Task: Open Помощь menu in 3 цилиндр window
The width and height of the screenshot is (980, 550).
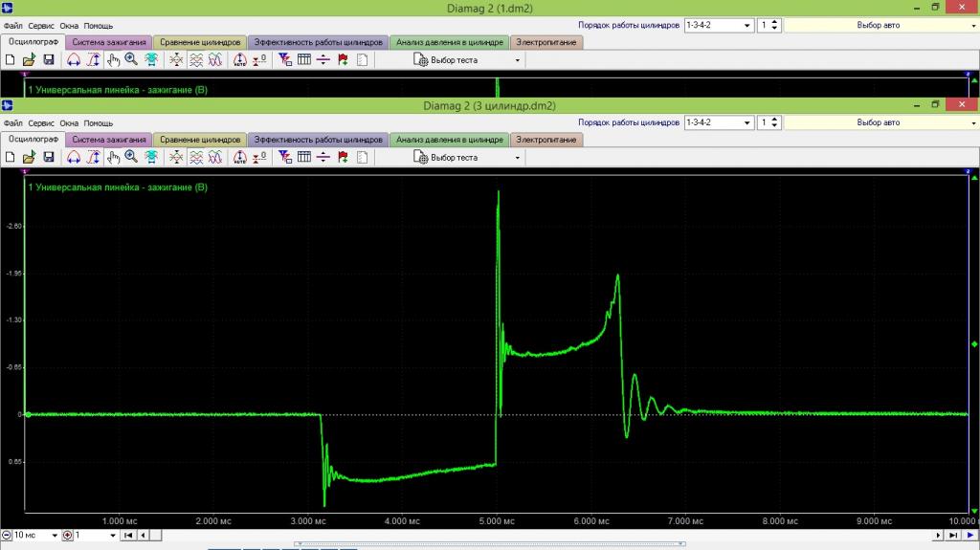Action: click(x=99, y=123)
